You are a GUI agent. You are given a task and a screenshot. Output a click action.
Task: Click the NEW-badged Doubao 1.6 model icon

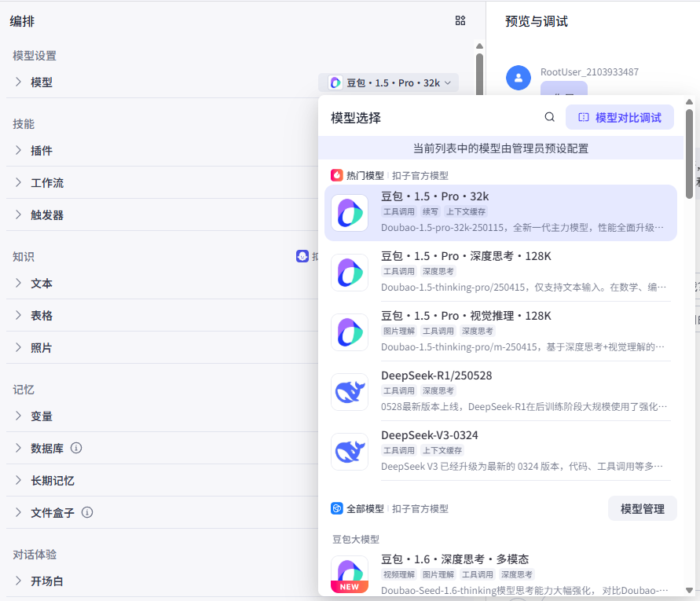click(350, 574)
